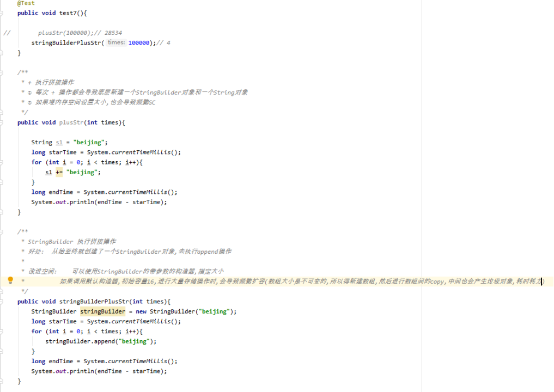Image resolution: width=554 pixels, height=392 pixels.
Task: Collapse the Javadoc comment above plusStr
Action: point(2,73)
